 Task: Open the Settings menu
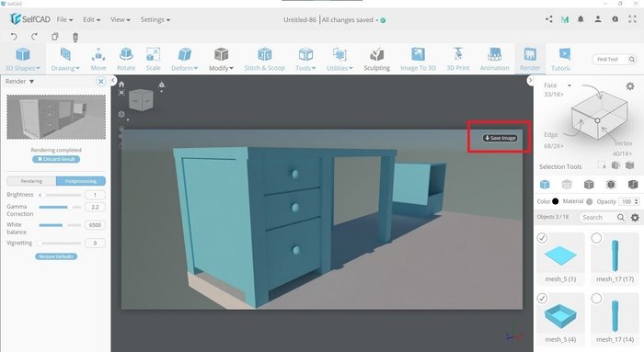[155, 19]
